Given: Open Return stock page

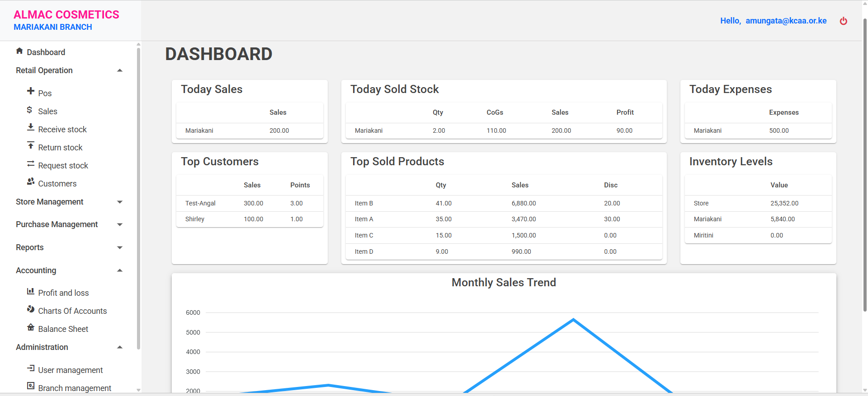Looking at the screenshot, I should [60, 148].
